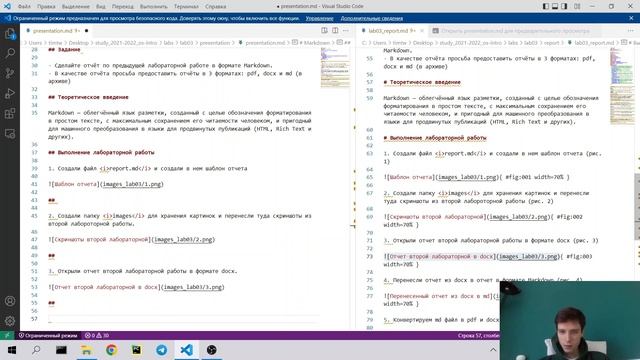
Task: Split the left editor with split icon
Action: pyautogui.click(x=335, y=31)
